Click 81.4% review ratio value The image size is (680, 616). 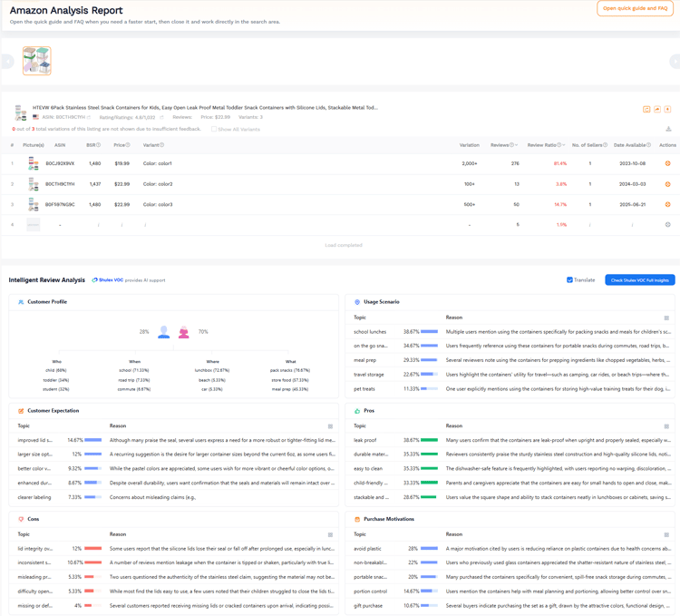[560, 163]
